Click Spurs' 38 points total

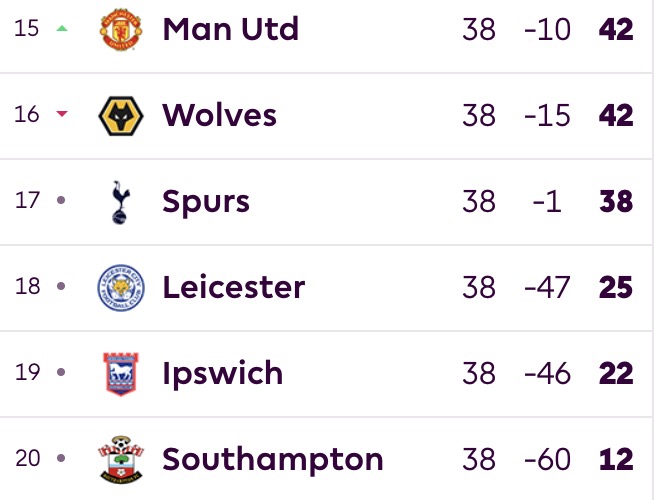[617, 201]
